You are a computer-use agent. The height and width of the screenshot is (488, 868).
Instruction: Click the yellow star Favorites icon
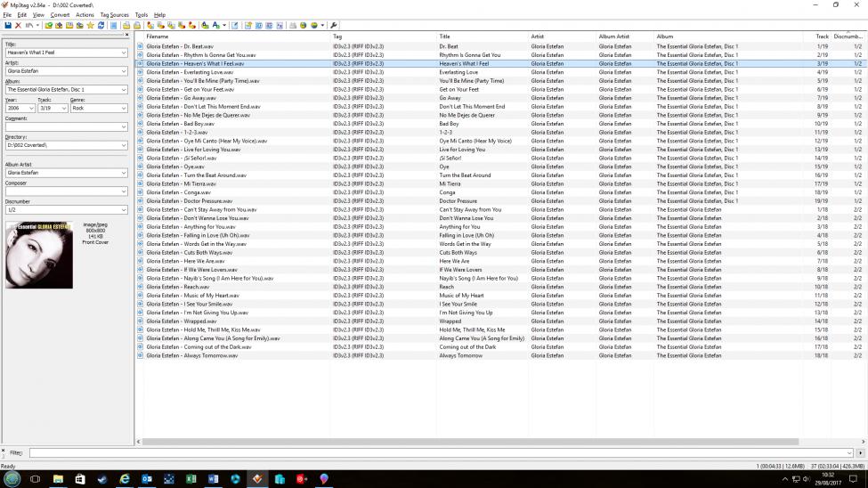[x=90, y=25]
